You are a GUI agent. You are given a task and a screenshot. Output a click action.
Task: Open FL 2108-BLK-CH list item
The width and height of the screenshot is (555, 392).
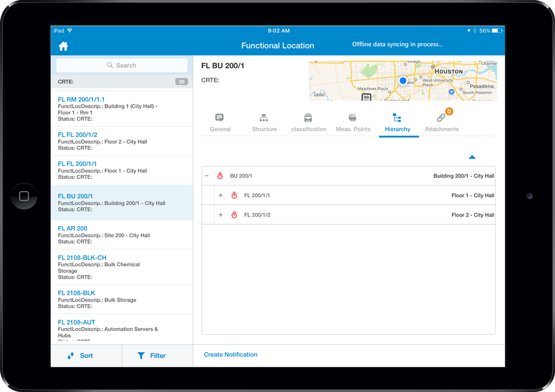[122, 267]
